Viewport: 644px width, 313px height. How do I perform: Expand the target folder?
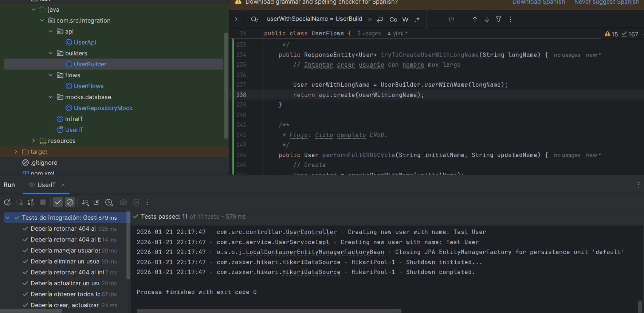coord(16,152)
